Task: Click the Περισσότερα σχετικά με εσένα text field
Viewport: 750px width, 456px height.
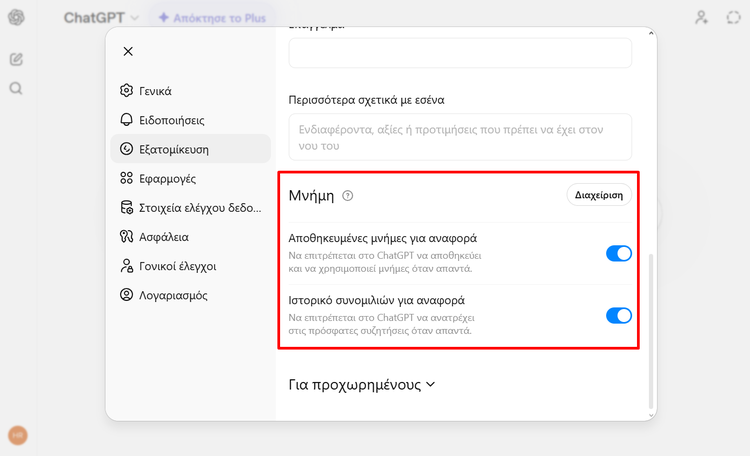Action: tap(460, 136)
